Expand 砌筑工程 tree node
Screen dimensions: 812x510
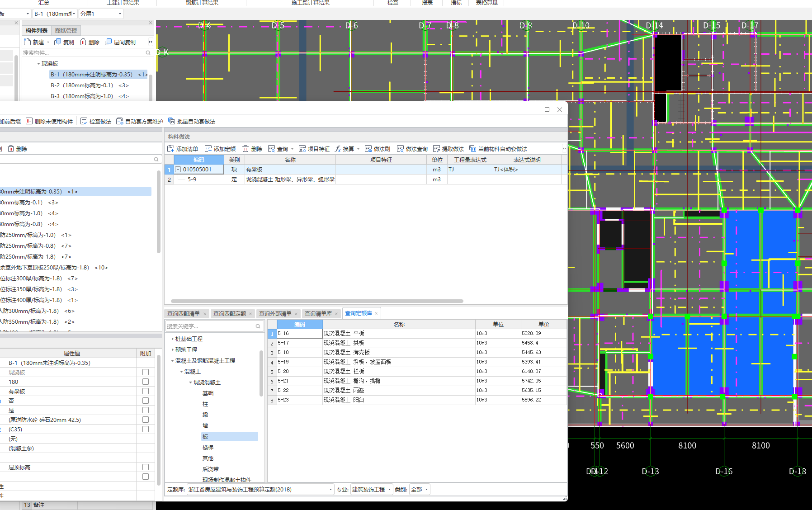point(172,349)
